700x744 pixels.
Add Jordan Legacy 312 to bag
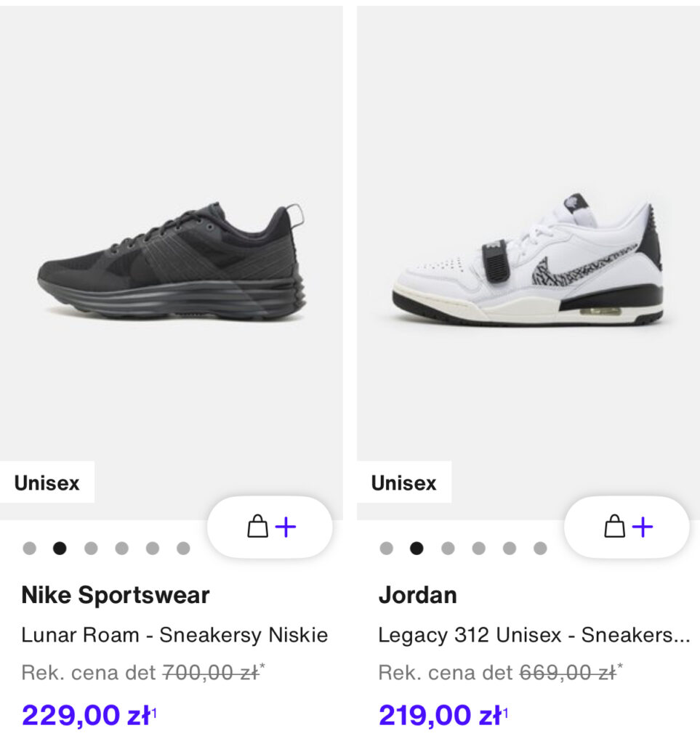(627, 527)
